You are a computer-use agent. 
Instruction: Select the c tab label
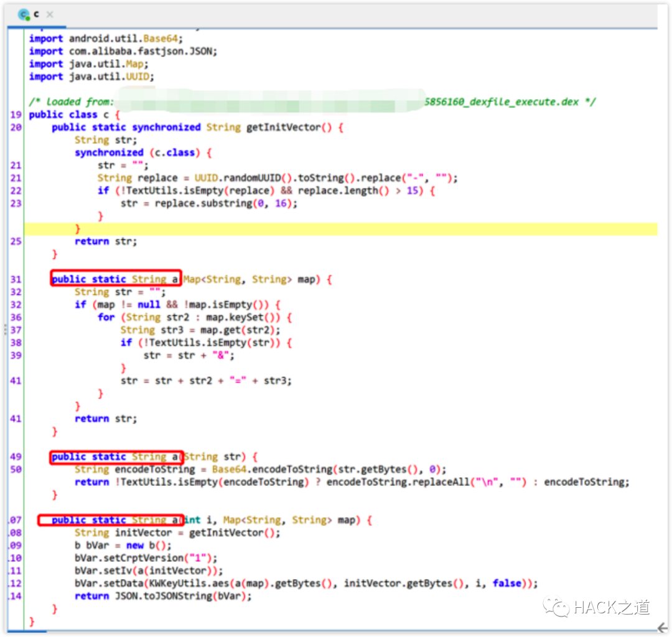click(37, 14)
